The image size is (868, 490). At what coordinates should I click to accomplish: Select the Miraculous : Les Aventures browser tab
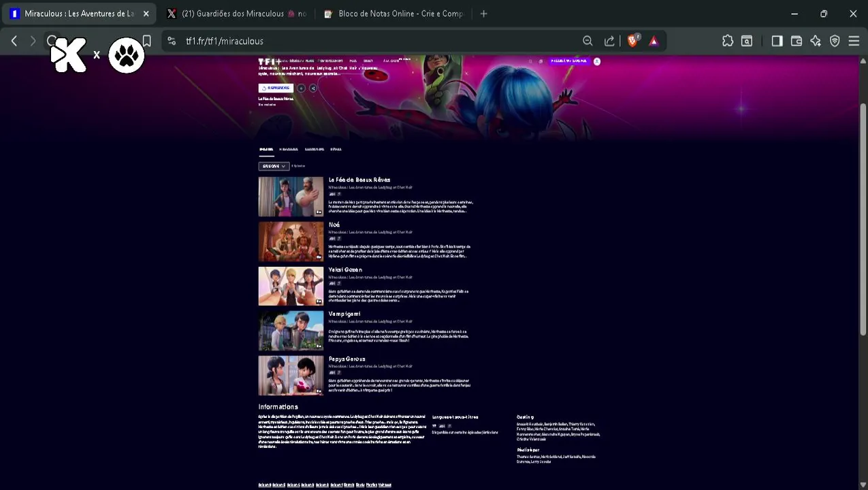pyautogui.click(x=78, y=14)
